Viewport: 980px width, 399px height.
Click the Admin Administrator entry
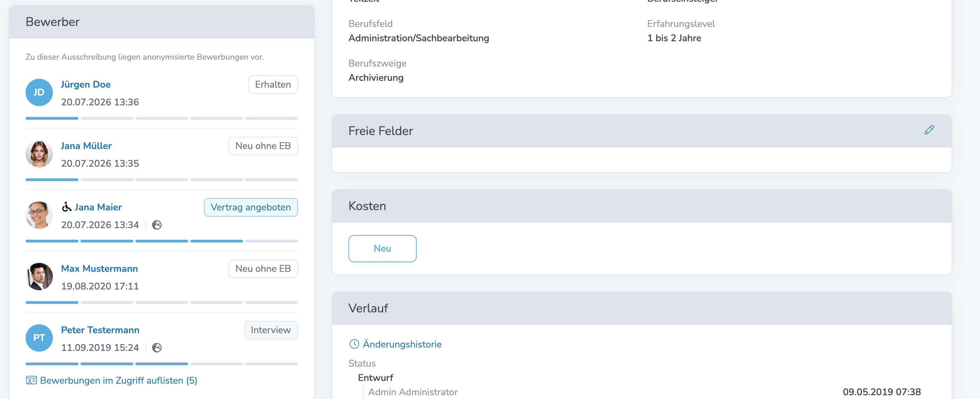point(413,392)
